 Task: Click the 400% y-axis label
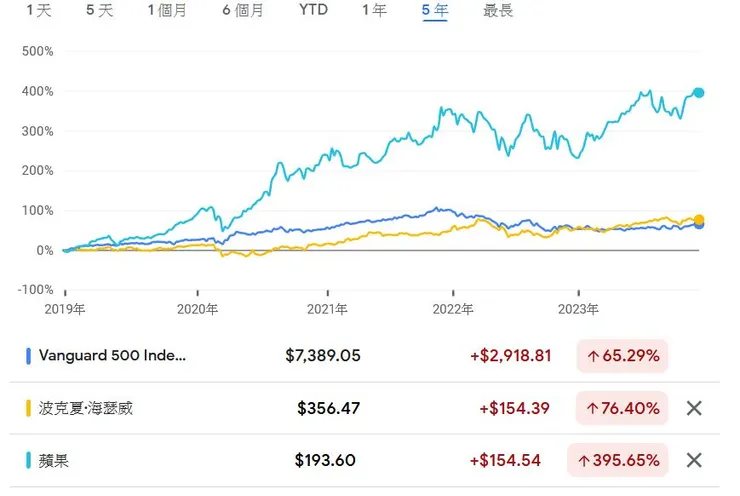(x=37, y=91)
